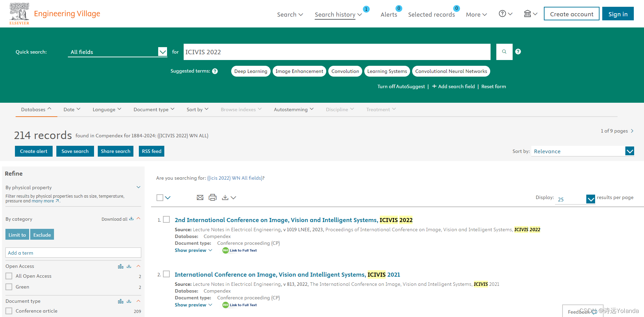
Task: Print selected records icon
Action: click(213, 197)
